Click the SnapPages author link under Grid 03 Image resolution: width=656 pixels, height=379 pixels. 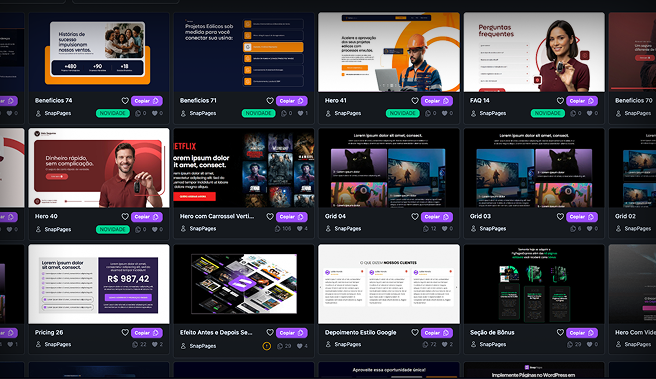492,229
